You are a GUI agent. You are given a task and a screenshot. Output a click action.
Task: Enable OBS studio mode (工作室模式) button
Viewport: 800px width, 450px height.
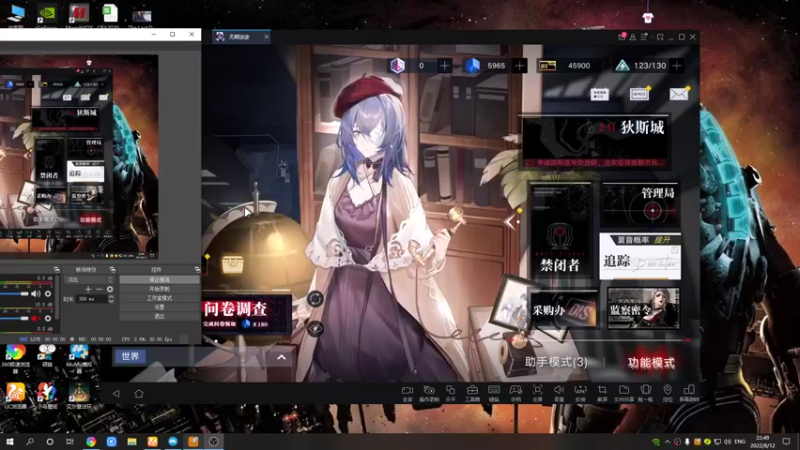(159, 298)
